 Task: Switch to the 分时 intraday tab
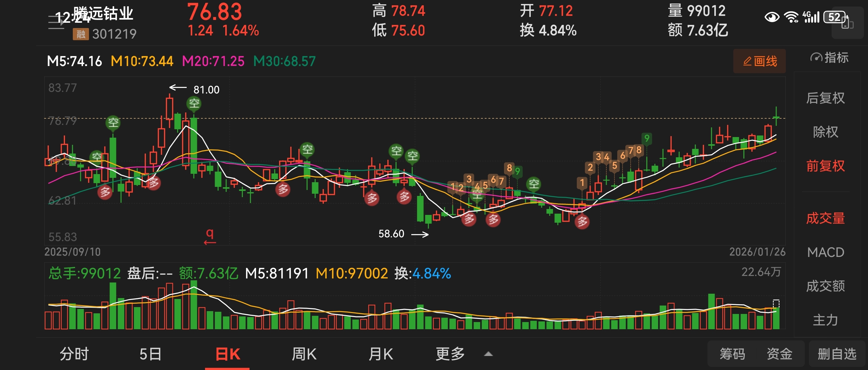point(74,354)
